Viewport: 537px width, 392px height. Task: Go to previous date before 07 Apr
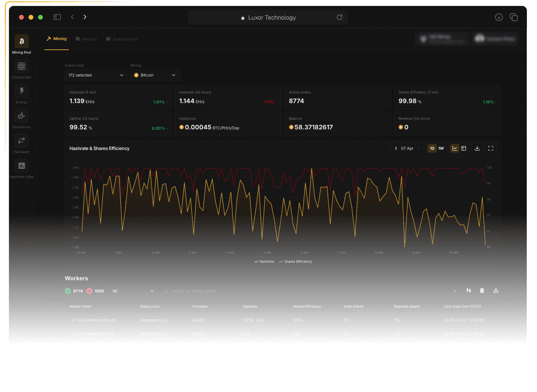(x=396, y=148)
